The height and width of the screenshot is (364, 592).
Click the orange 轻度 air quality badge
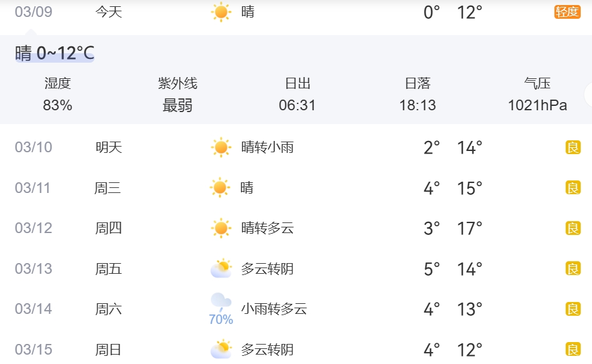pos(567,12)
